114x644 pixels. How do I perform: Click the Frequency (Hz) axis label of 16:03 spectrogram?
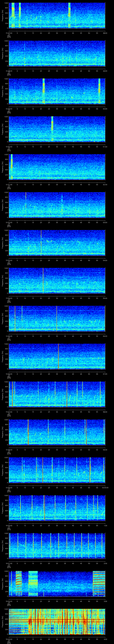point(2,621)
